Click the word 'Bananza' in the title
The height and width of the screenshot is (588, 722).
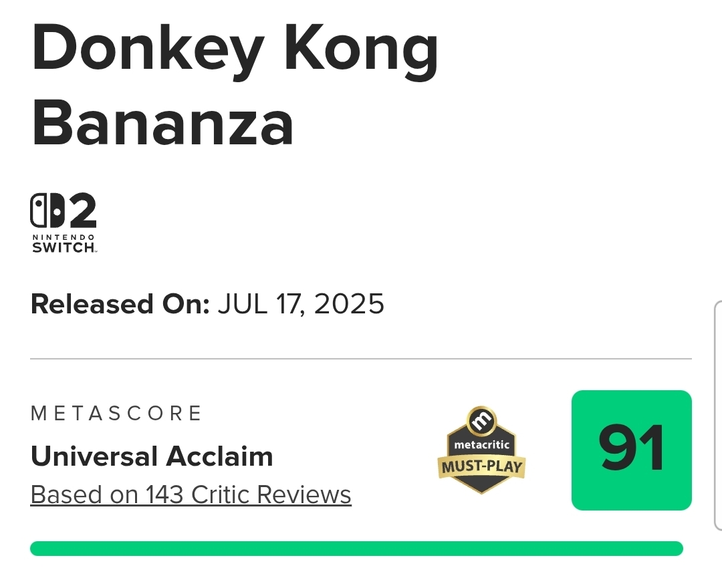163,125
